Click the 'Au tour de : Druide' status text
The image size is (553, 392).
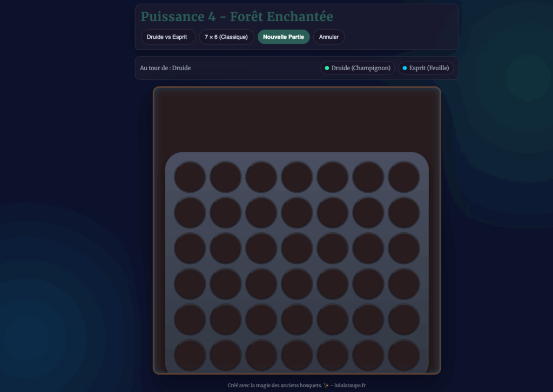coord(165,68)
